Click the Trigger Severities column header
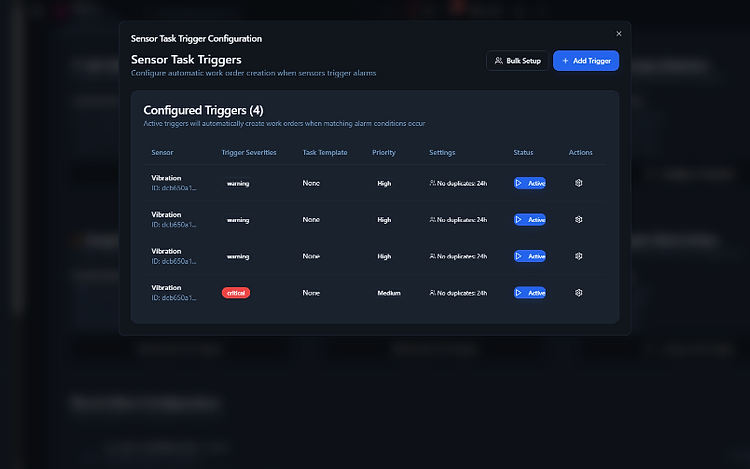 [x=249, y=153]
